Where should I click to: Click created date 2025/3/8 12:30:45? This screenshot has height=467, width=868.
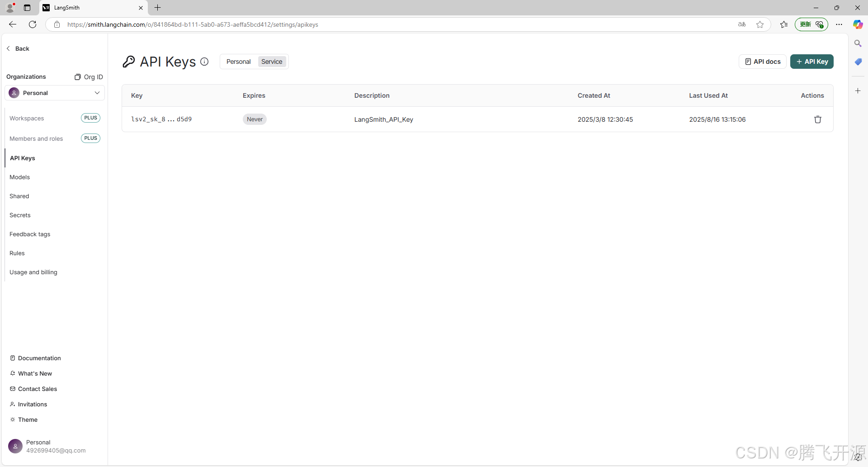(x=605, y=119)
